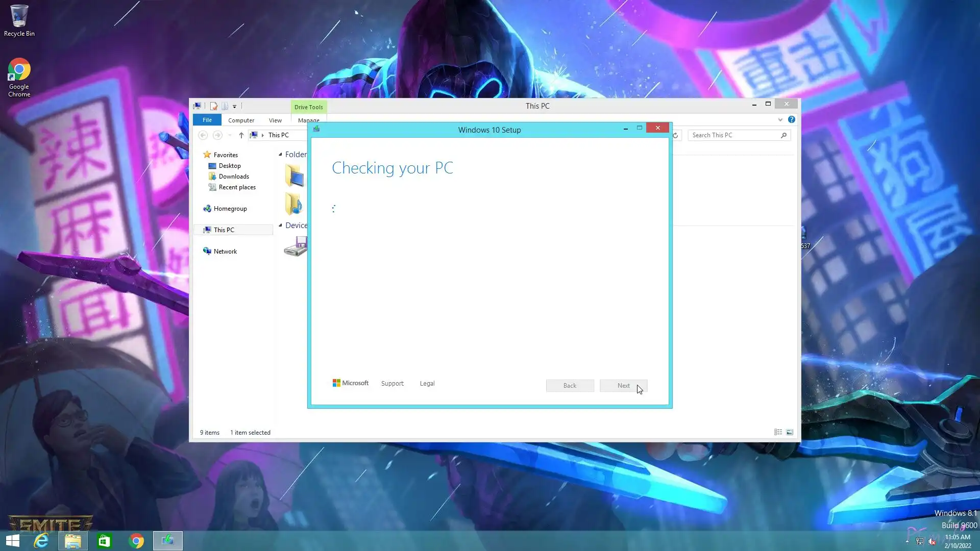Switch to the Computer ribbon tab
Screen dimensions: 980x551
(241, 120)
